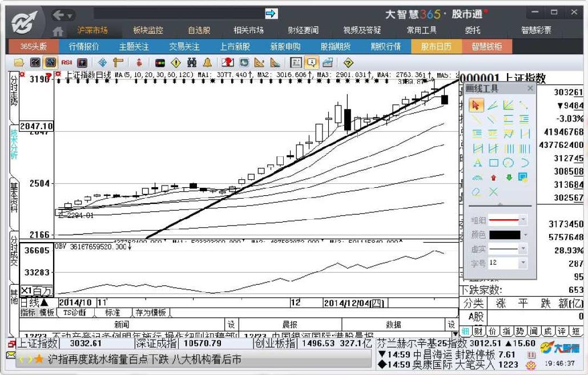Insert a green down-arrow marker
This screenshot has height=375, width=588.
pos(509,178)
